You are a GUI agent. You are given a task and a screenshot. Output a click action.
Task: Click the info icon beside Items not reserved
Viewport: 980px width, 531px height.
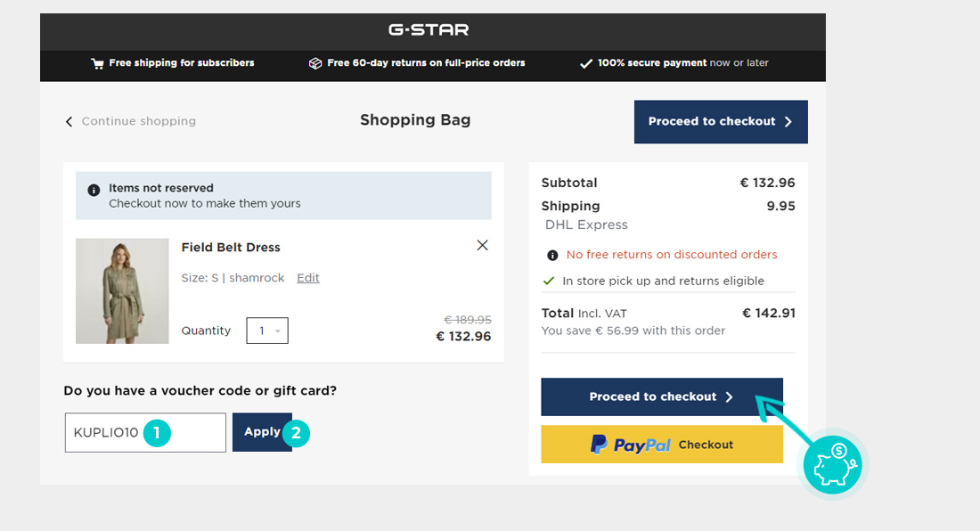pos(94,190)
